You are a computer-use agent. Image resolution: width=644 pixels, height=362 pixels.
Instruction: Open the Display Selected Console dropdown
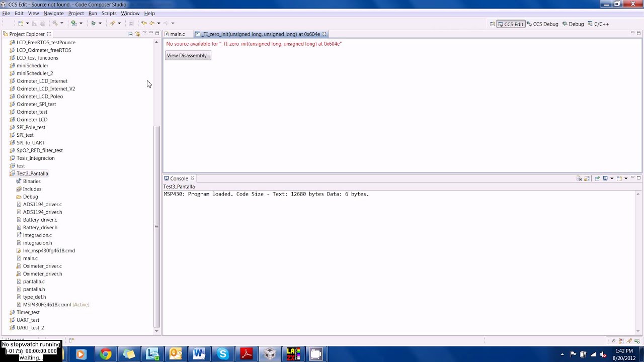pos(612,178)
